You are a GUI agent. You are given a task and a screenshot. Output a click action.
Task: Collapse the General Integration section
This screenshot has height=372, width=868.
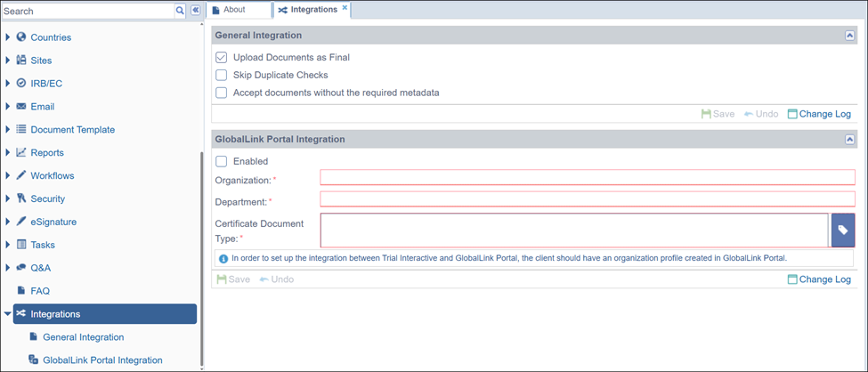pyautogui.click(x=849, y=36)
